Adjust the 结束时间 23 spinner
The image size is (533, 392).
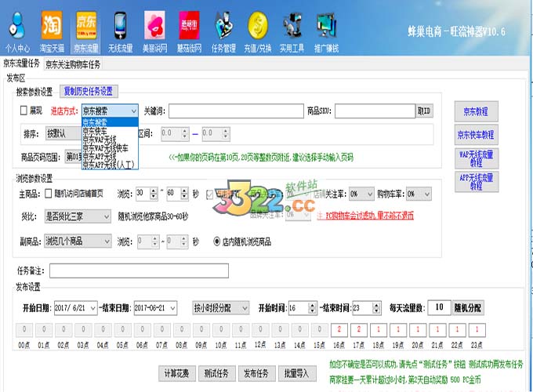(x=376, y=308)
